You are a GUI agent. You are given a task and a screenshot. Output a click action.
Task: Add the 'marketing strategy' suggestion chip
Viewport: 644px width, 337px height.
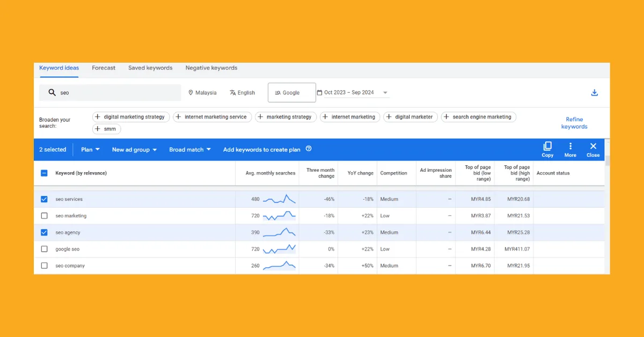(286, 117)
